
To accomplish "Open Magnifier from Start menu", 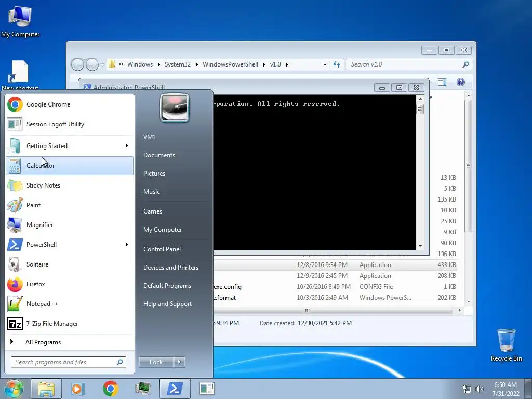I will click(70, 224).
